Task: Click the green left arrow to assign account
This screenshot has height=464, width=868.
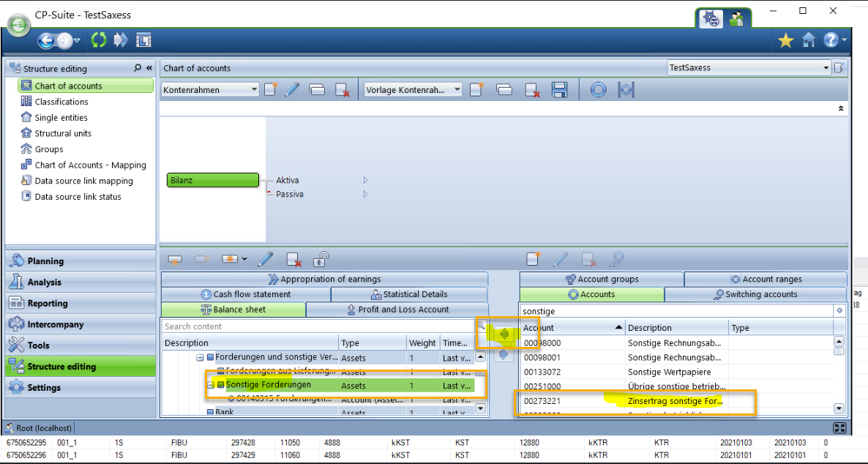Action: point(504,334)
